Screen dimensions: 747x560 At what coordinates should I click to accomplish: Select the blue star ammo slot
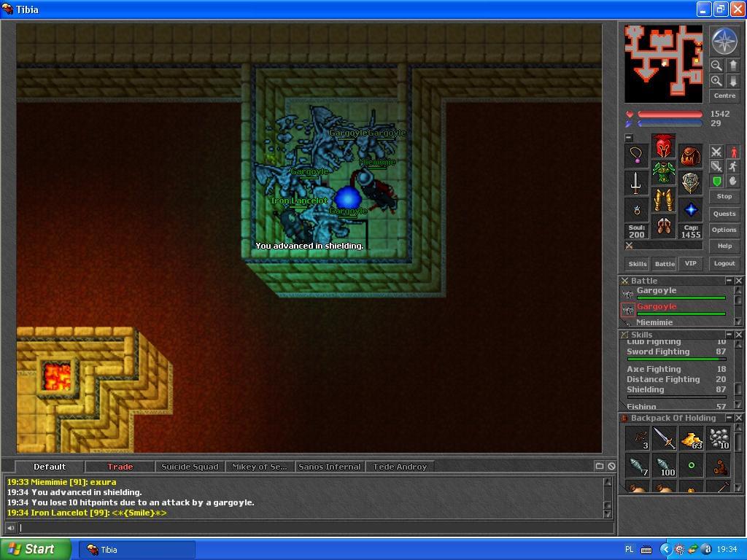(690, 209)
